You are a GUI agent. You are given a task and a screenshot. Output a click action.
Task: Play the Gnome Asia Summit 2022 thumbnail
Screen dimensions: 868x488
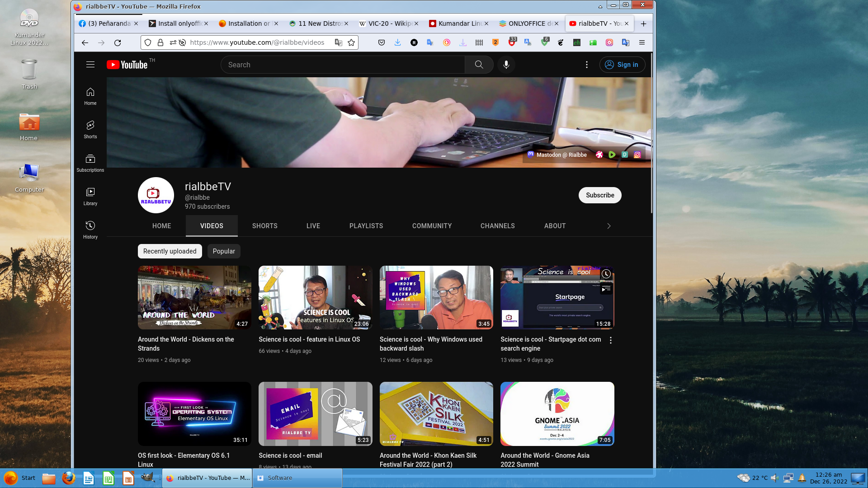[x=557, y=414]
